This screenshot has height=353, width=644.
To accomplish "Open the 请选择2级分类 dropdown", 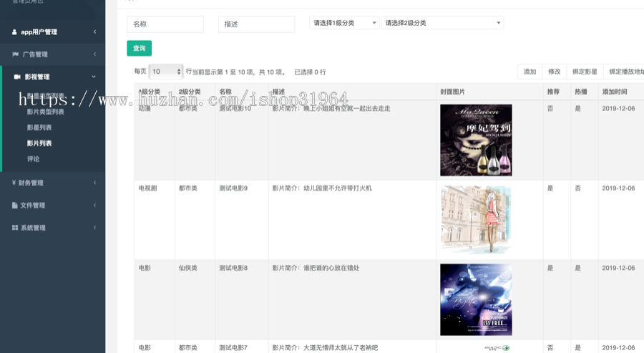I will point(442,23).
